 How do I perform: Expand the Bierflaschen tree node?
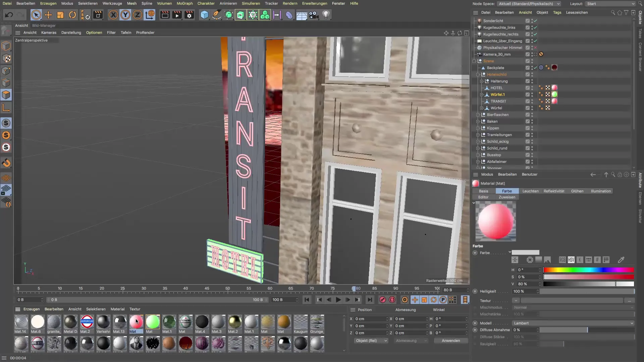click(478, 115)
